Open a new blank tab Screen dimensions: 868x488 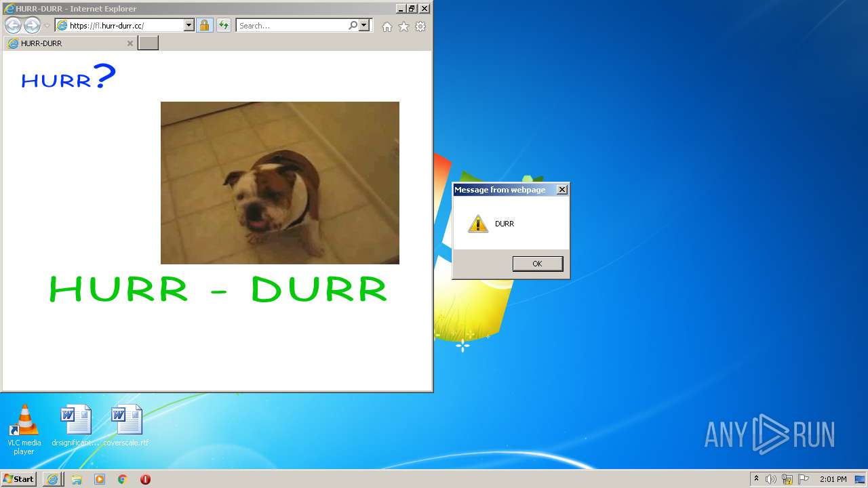click(148, 43)
